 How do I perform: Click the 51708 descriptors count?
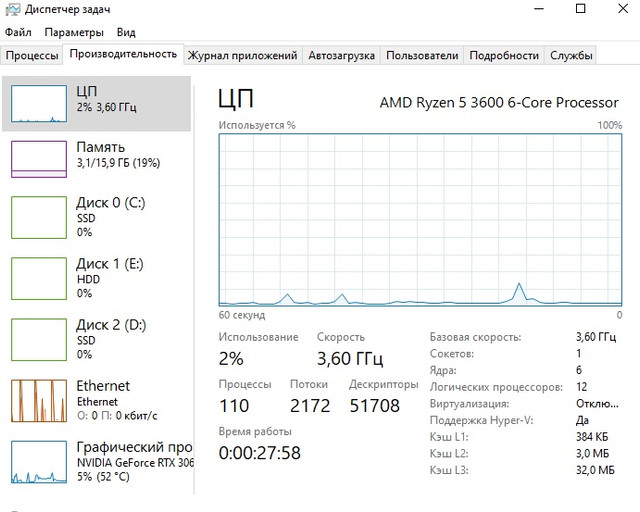375,406
